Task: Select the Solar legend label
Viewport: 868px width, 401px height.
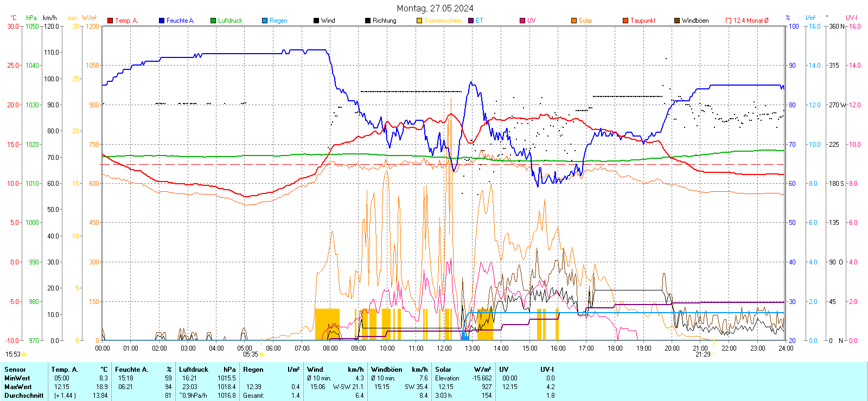Action: [x=585, y=21]
